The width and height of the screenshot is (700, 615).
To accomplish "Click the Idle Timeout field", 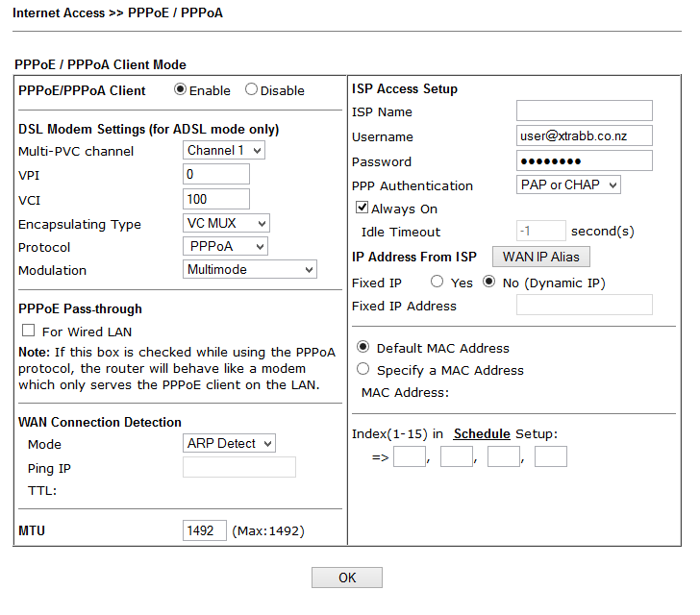I will [x=541, y=232].
